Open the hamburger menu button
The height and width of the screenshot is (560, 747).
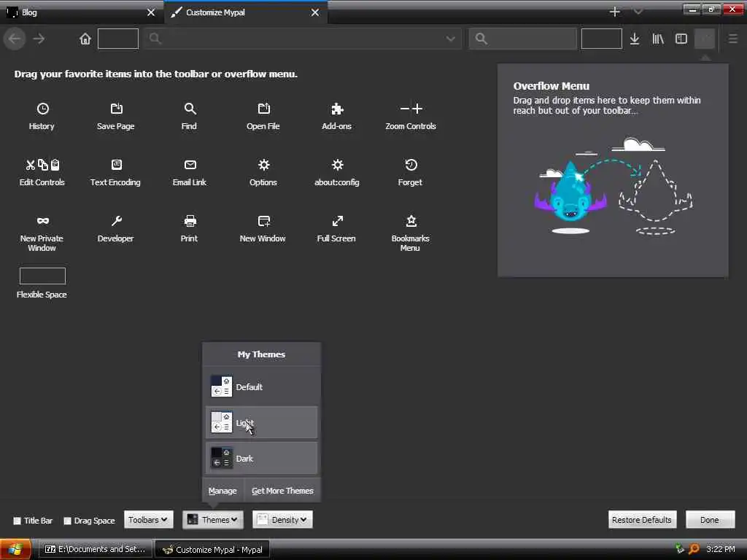click(x=732, y=39)
